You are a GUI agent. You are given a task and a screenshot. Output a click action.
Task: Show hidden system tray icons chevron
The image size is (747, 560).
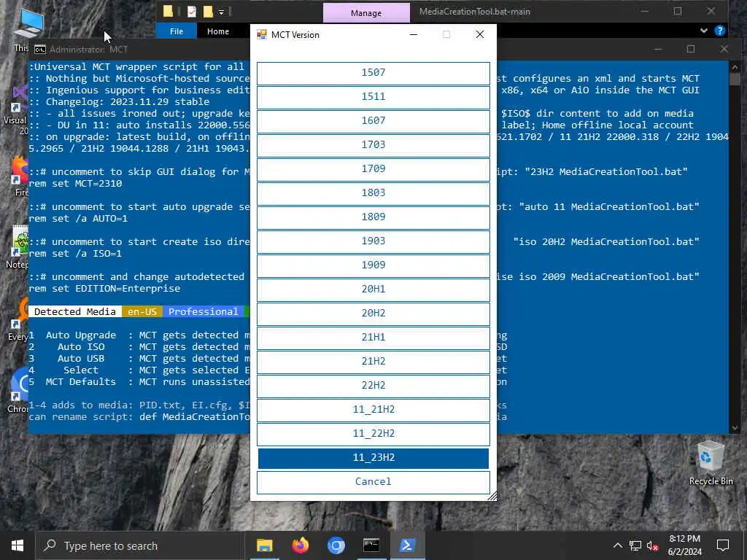click(617, 545)
